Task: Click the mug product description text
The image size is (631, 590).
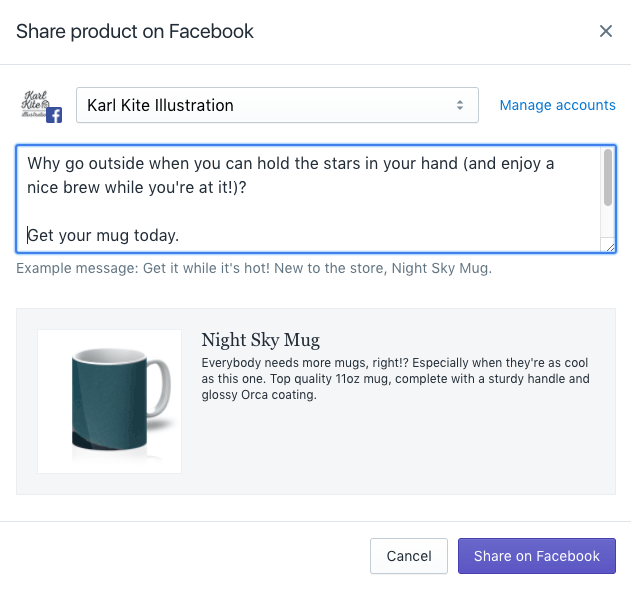Action: [x=395, y=379]
